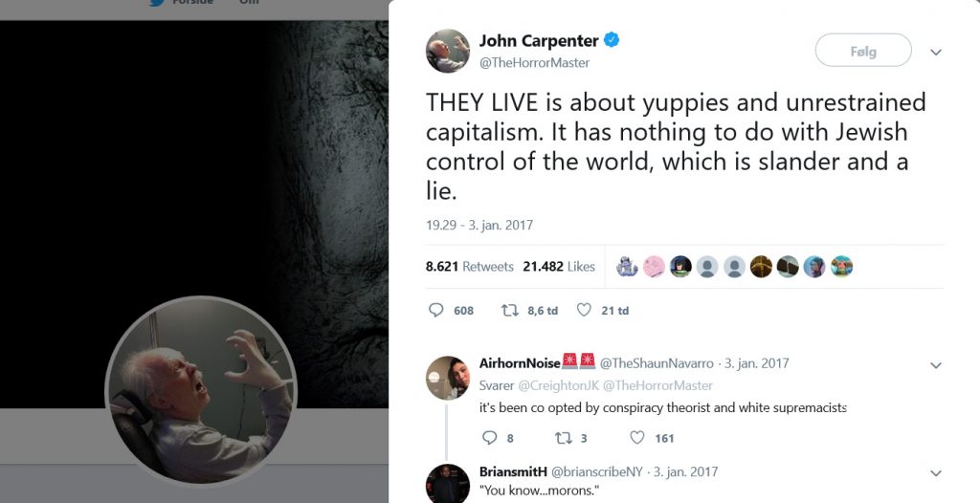Open the 19.29 - 3. jan. 2017 timestamp

coord(479,225)
